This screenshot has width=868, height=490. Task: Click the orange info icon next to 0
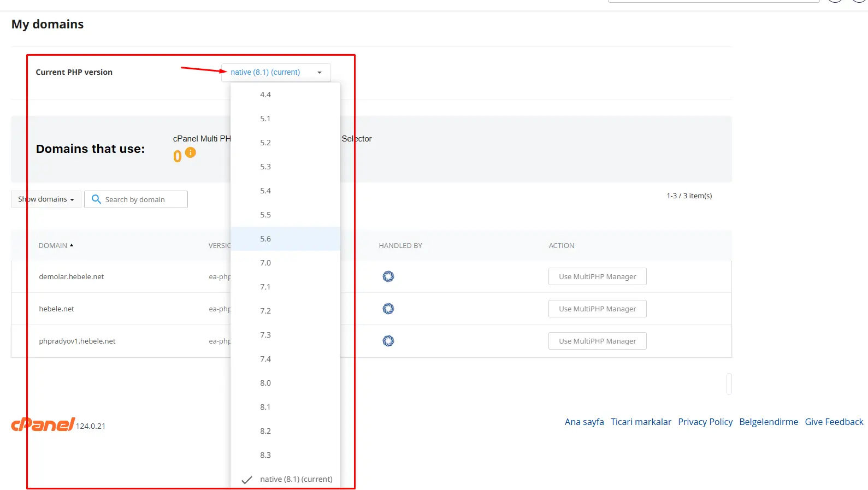coord(190,152)
